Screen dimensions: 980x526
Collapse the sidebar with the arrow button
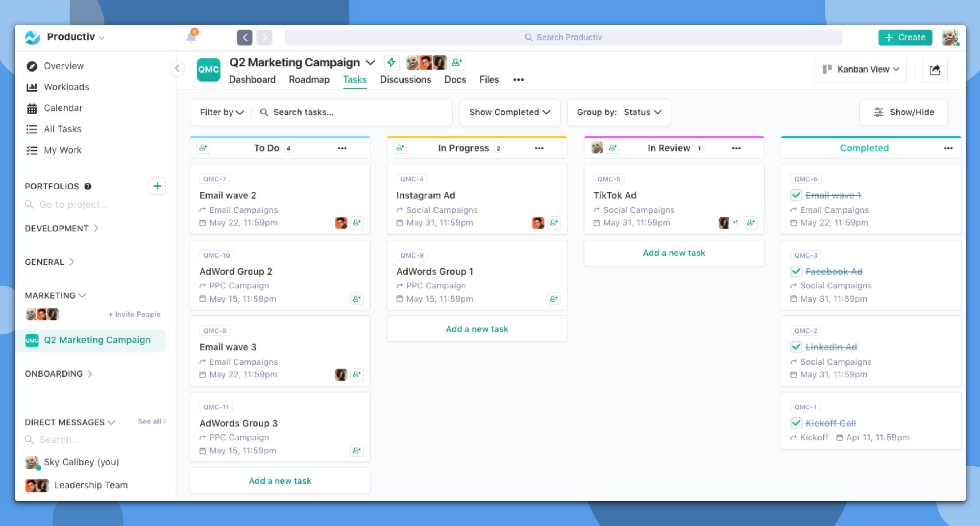177,69
